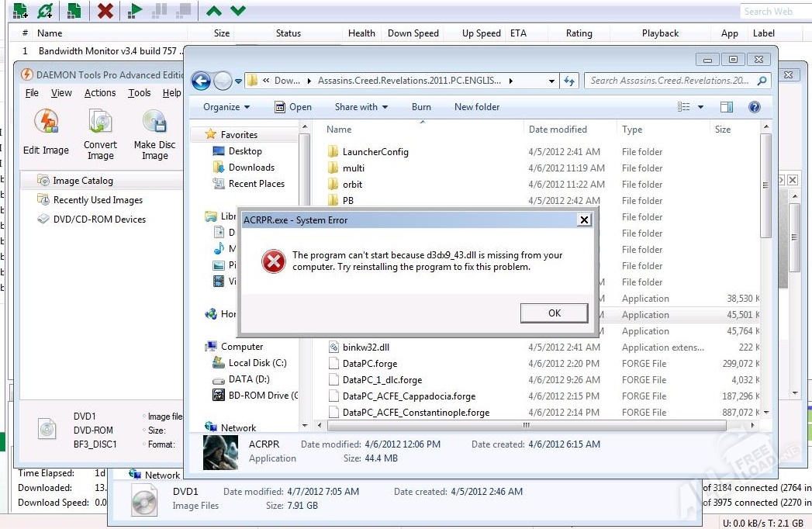Click the Convert Image icon

[100, 123]
